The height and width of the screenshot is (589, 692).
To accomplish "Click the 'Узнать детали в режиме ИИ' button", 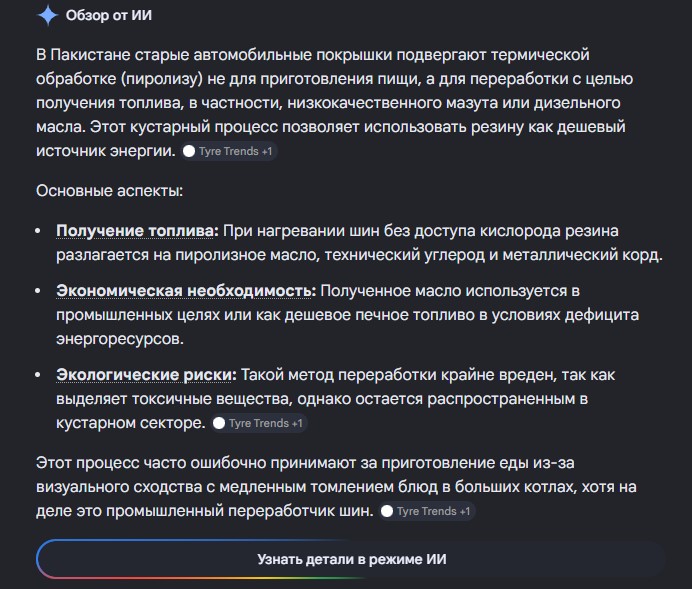I will (x=351, y=559).
